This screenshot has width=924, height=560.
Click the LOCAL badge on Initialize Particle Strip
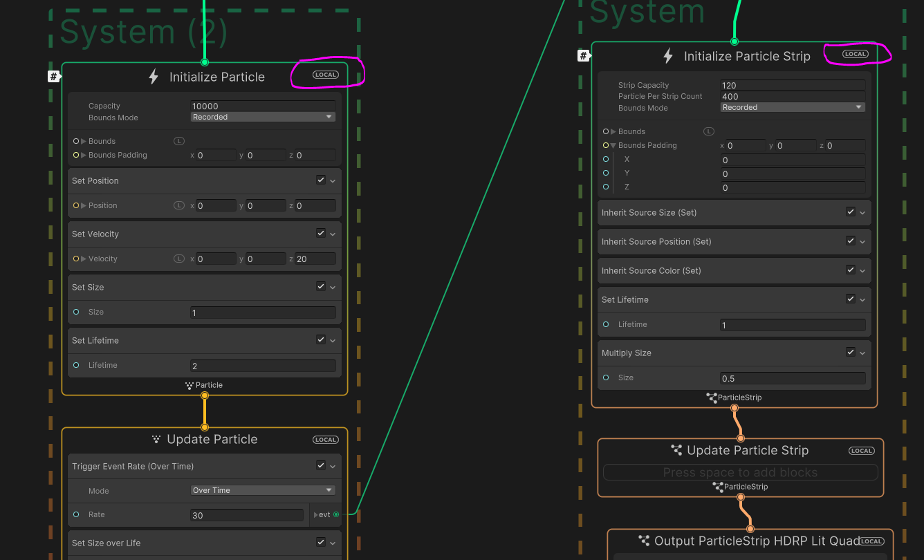[855, 53]
